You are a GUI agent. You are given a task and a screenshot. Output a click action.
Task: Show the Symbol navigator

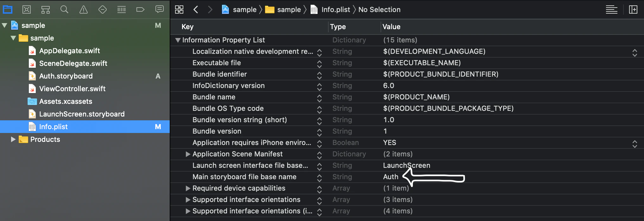coord(46,9)
